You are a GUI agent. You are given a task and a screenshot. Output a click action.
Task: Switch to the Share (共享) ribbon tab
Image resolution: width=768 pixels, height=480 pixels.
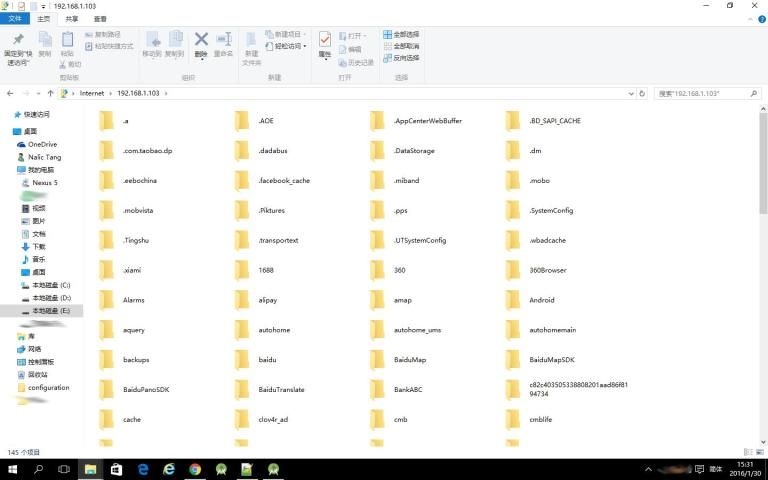[71, 18]
